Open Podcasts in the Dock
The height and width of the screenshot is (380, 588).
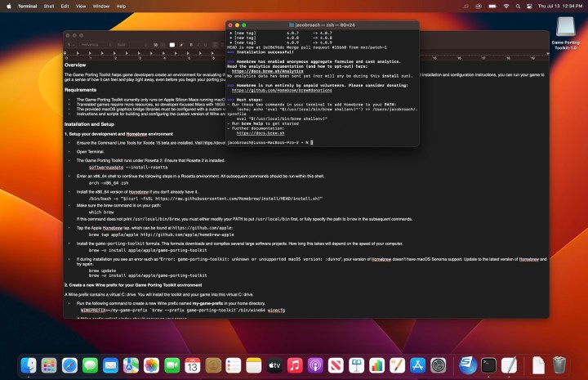(315, 365)
